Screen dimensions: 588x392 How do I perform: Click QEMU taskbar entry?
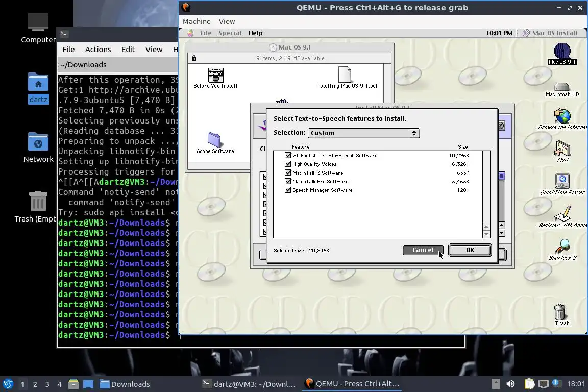click(352, 384)
